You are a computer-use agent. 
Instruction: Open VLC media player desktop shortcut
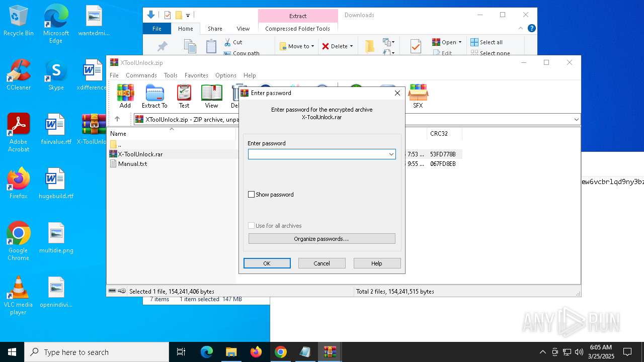[19, 295]
